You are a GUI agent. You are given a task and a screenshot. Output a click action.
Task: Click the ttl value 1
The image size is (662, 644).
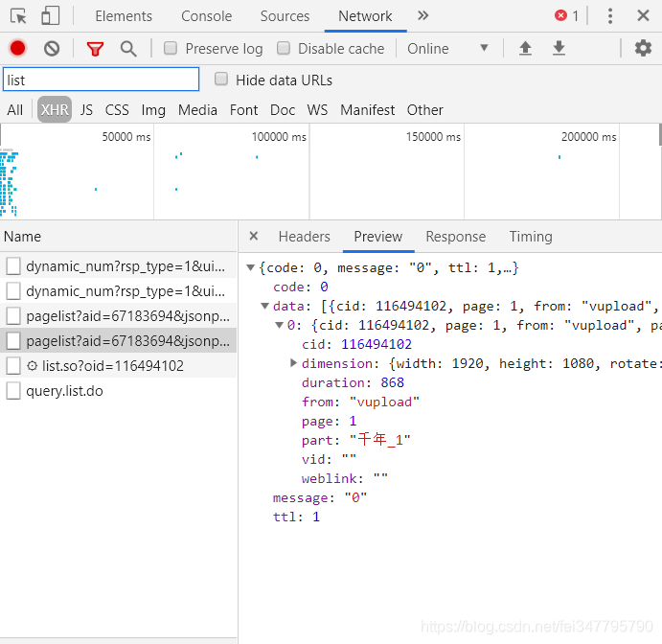point(316,517)
